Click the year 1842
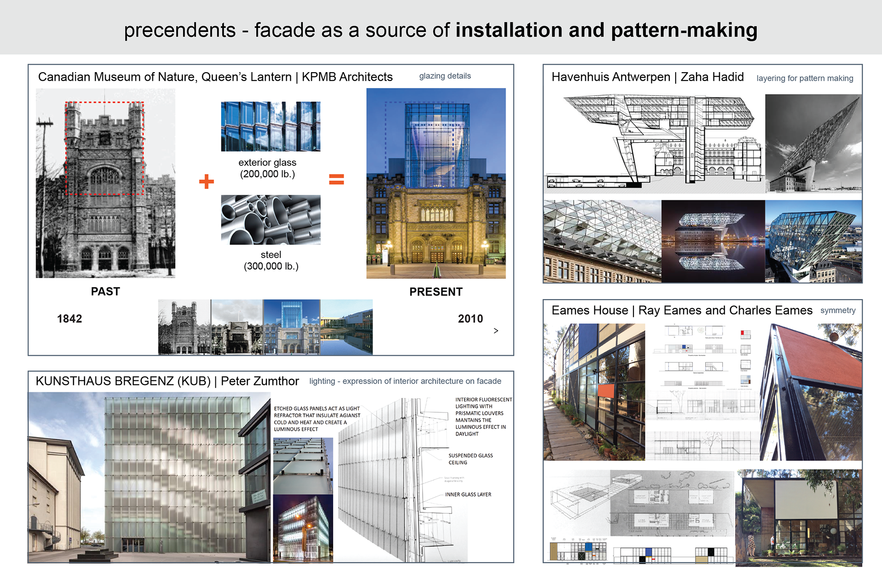 69,319
